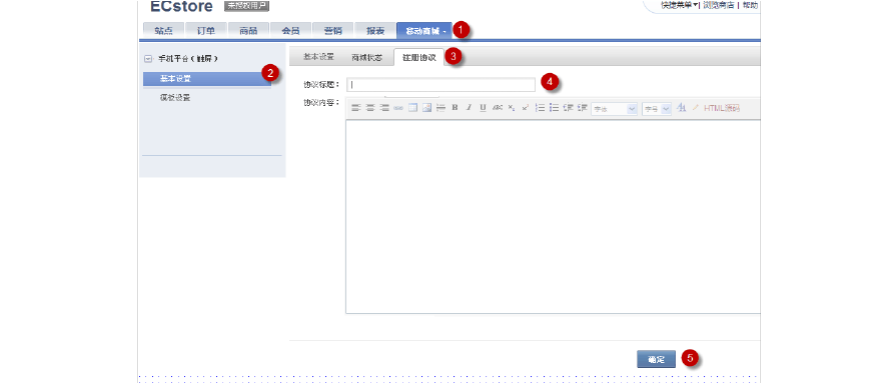Select 模板设置 in the sidebar
This screenshot has height=383, width=893.
tap(175, 98)
